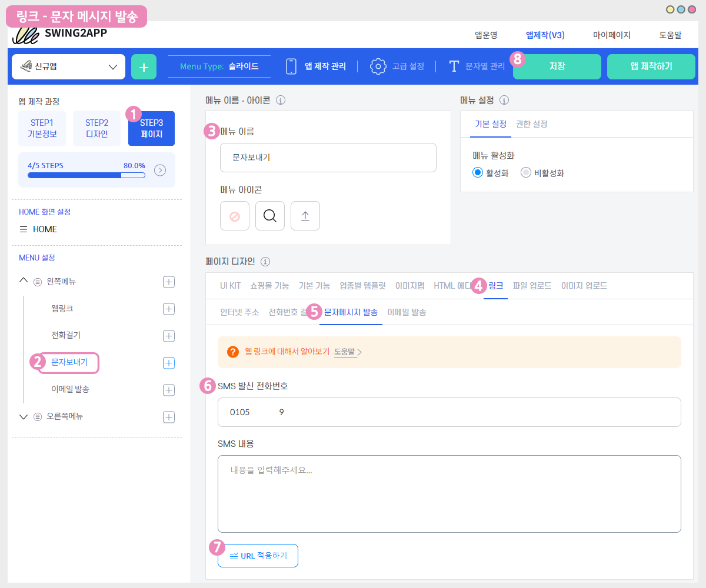Click plus icon next to 전화걸기
The width and height of the screenshot is (706, 588).
pos(169,336)
